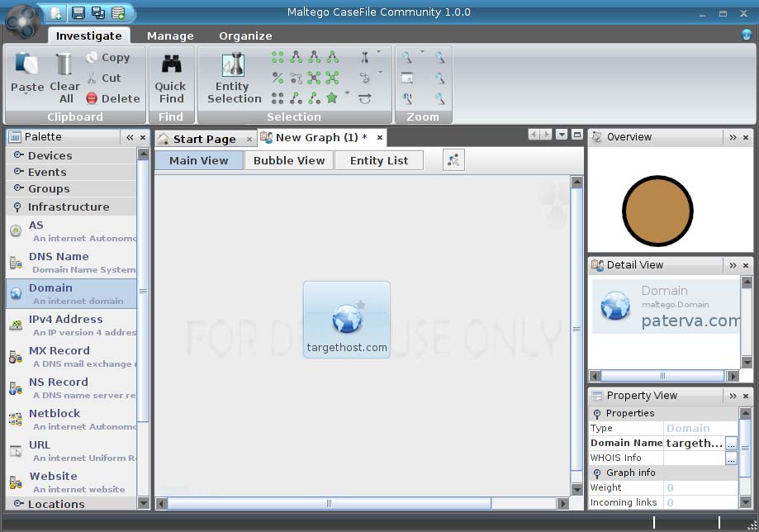Switch to the Start Page tab
Viewport: 759px width, 532px height.
pyautogui.click(x=203, y=139)
